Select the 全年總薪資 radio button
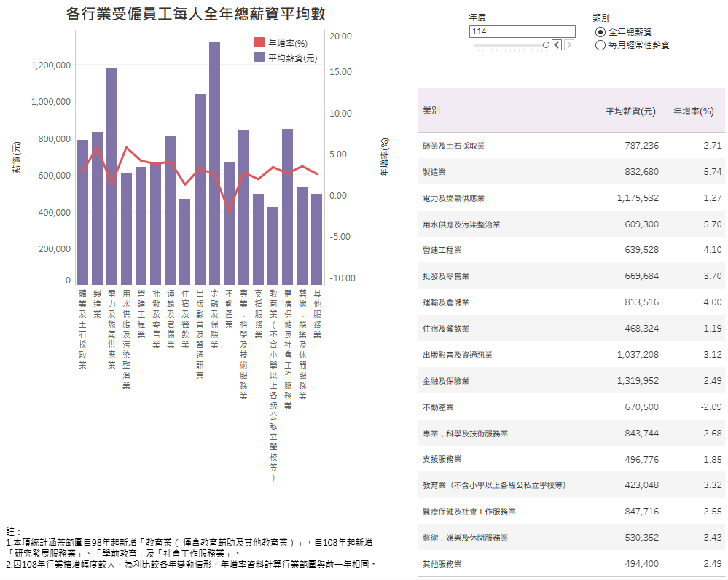728x580 pixels. tap(600, 32)
